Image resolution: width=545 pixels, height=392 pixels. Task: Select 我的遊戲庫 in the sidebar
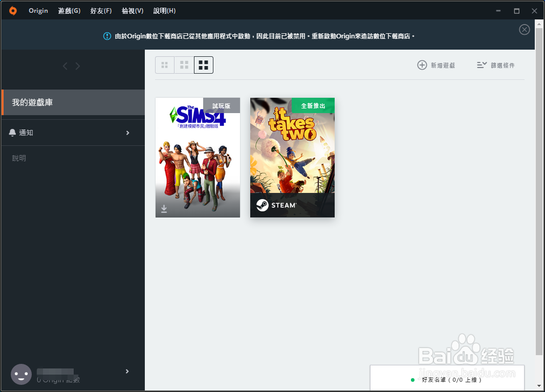click(x=73, y=102)
